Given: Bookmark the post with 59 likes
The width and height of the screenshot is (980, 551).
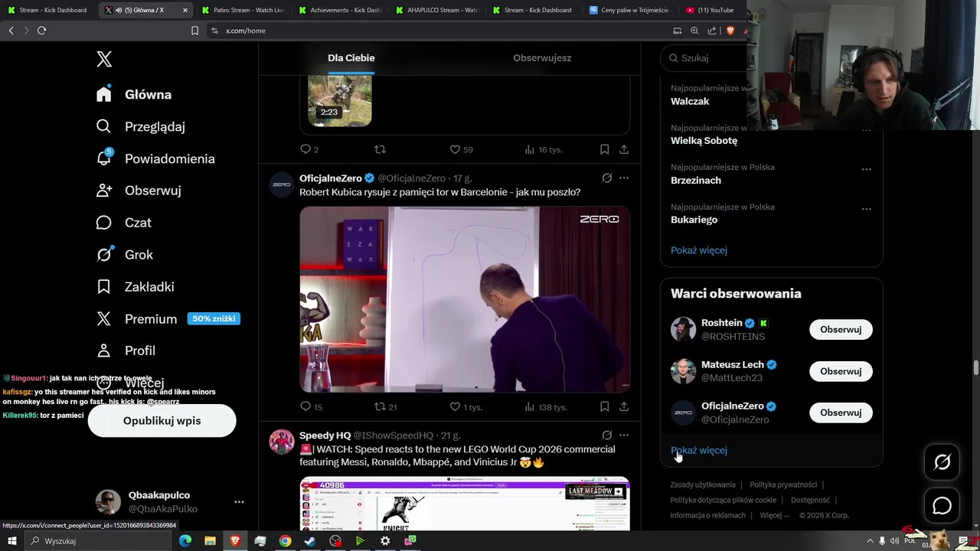Looking at the screenshot, I should tap(605, 149).
